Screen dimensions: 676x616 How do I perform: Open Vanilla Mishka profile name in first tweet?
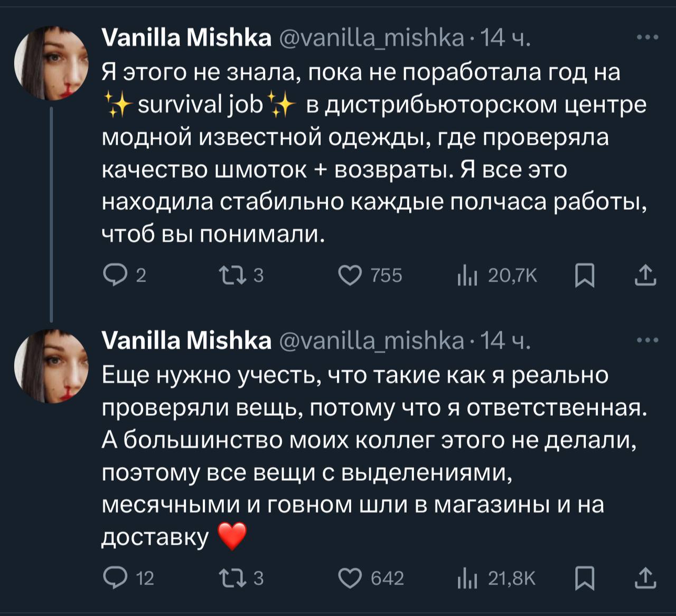186,38
